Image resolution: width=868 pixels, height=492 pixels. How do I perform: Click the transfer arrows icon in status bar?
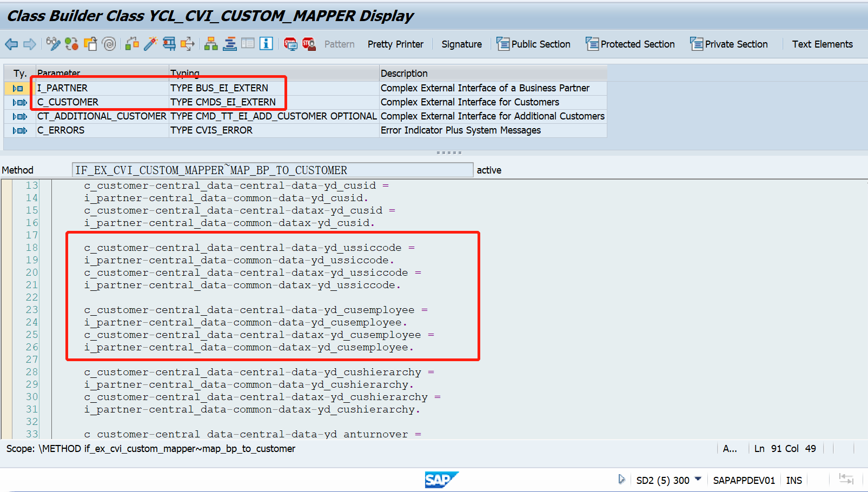pyautogui.click(x=846, y=479)
